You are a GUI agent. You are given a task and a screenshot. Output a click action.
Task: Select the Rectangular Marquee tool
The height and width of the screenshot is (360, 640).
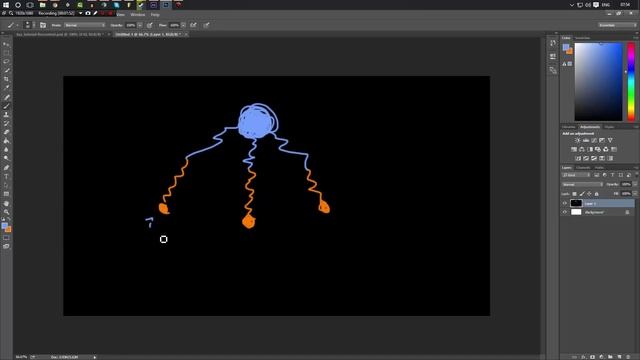click(6, 53)
